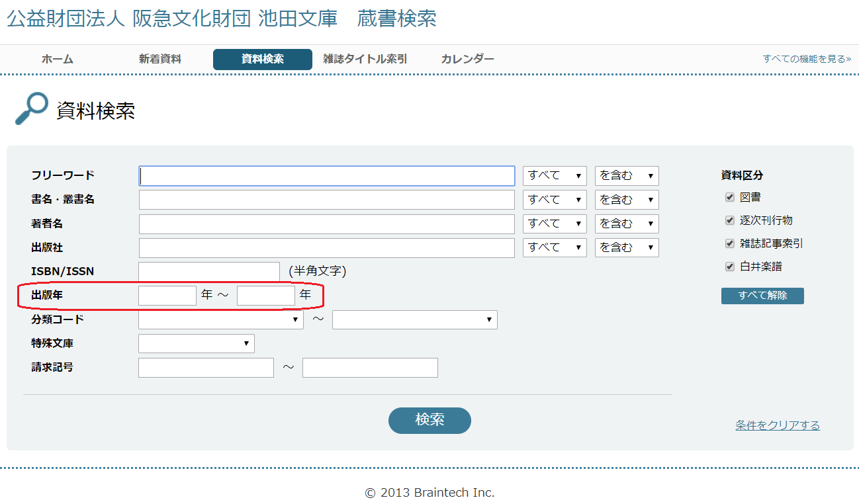Open the すべて dropdown in the 著者名 row
Viewport: 859px width, 504px height.
tap(555, 224)
